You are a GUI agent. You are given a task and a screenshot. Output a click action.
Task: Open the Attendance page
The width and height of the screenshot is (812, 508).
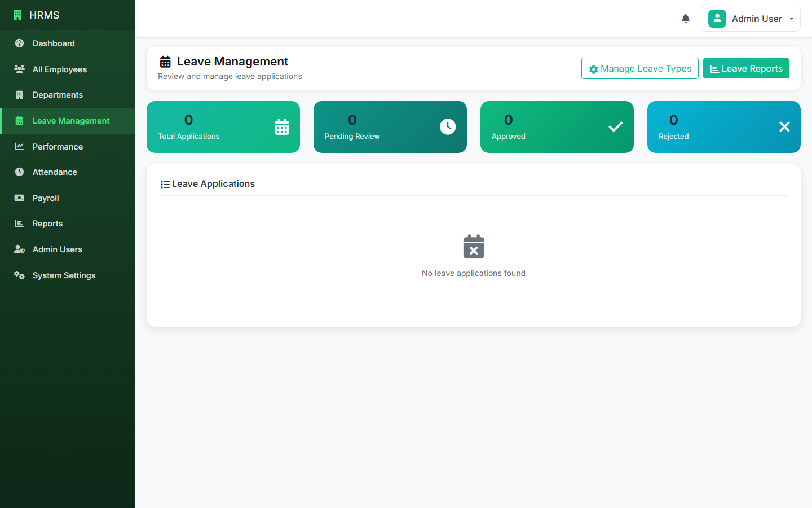pyautogui.click(x=68, y=172)
